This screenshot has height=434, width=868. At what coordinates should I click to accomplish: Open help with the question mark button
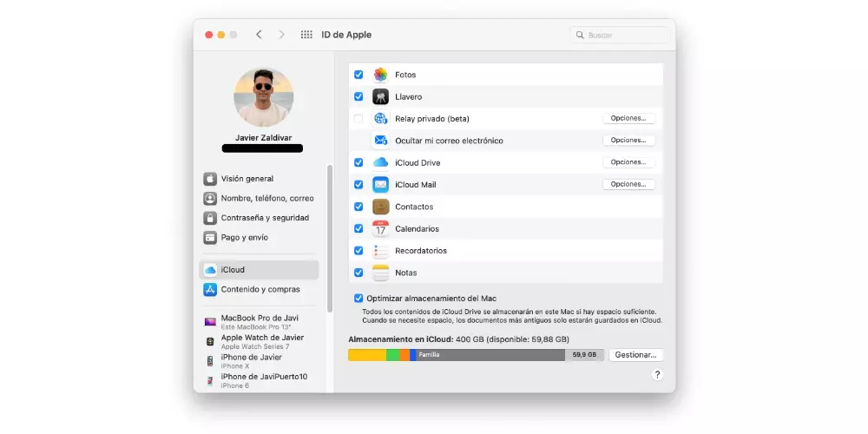[656, 374]
